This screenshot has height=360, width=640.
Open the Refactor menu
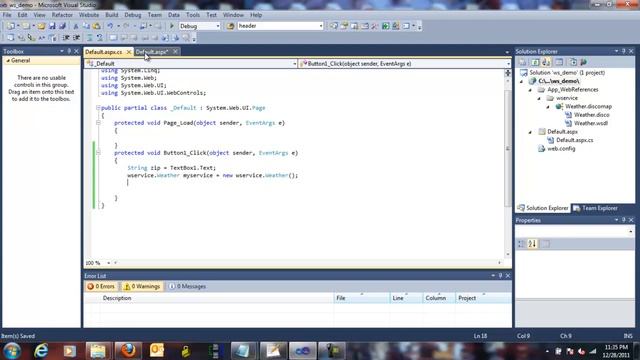pos(62,15)
